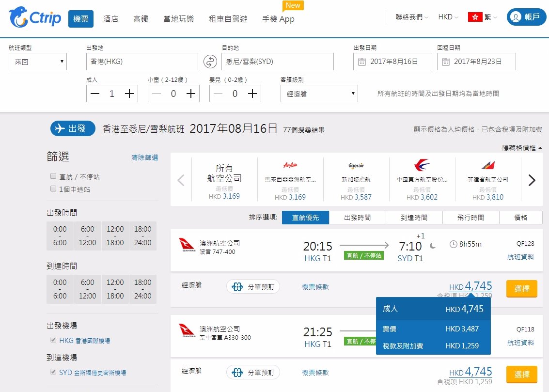Viewport: 549px width, 392px height.
Task: Open 航班資料 for flight QF118
Action: 520,342
